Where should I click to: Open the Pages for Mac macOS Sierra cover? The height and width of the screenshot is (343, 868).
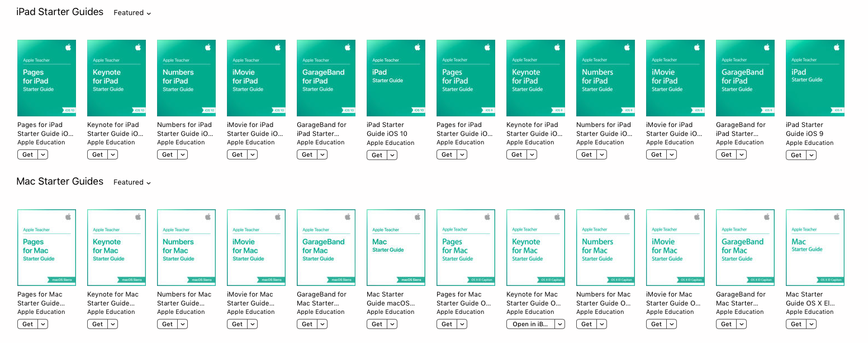coord(46,247)
